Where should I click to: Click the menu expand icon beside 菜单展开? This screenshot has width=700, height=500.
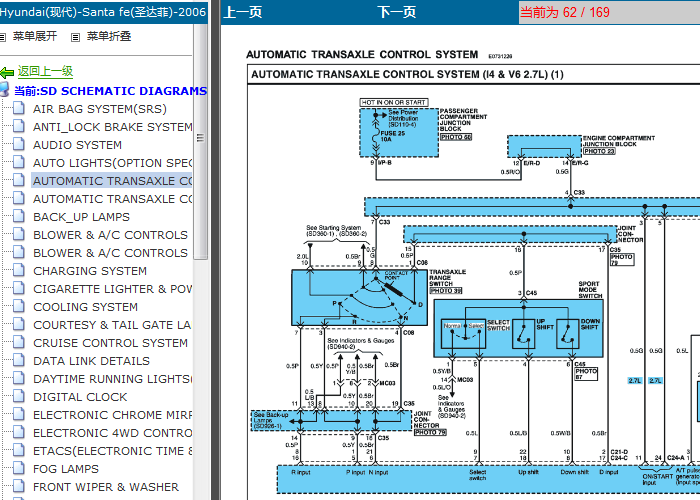(3, 37)
